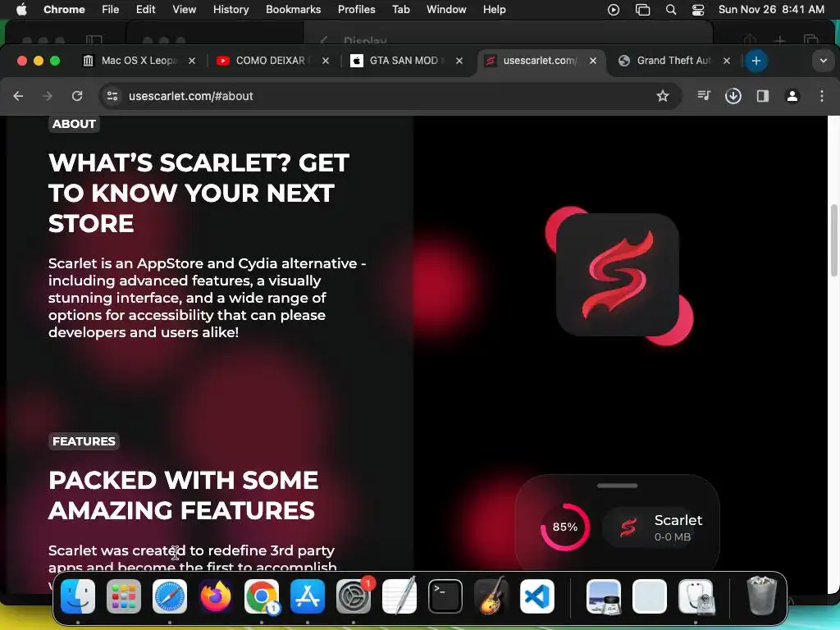Open System Settings from the Dock

pyautogui.click(x=354, y=596)
